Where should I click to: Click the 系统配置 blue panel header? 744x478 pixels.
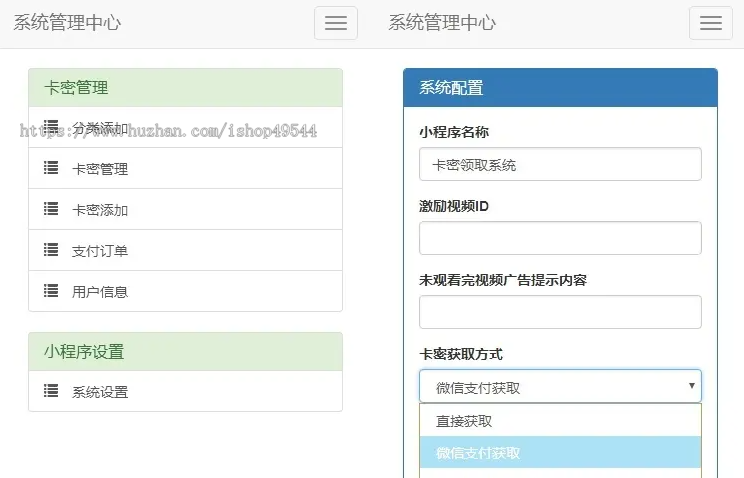[x=560, y=88]
